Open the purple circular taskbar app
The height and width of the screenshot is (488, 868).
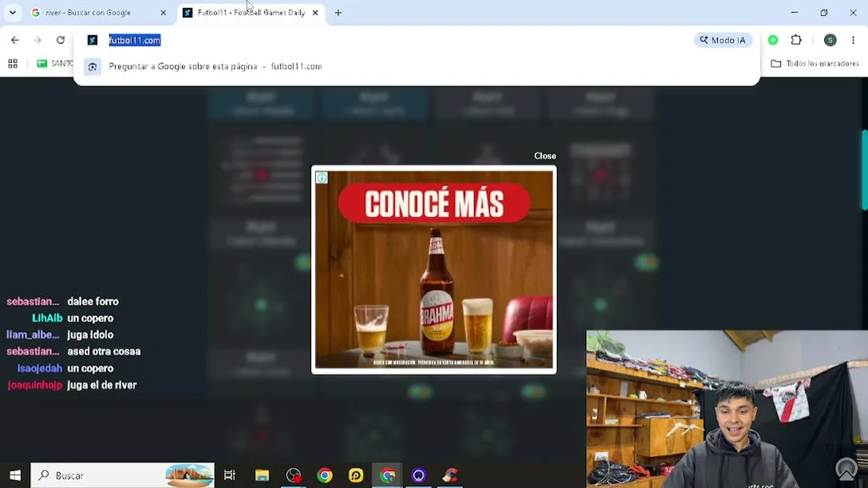[x=419, y=475]
